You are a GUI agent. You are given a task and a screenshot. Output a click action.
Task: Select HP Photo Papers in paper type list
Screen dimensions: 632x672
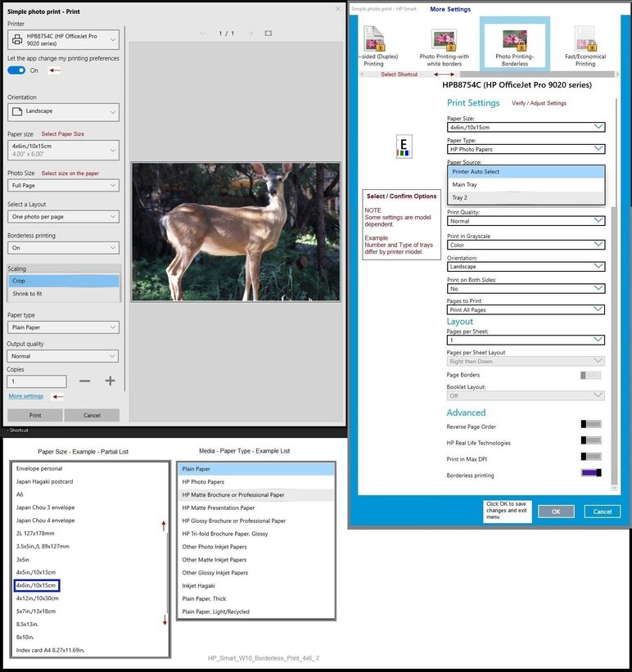pyautogui.click(x=256, y=482)
